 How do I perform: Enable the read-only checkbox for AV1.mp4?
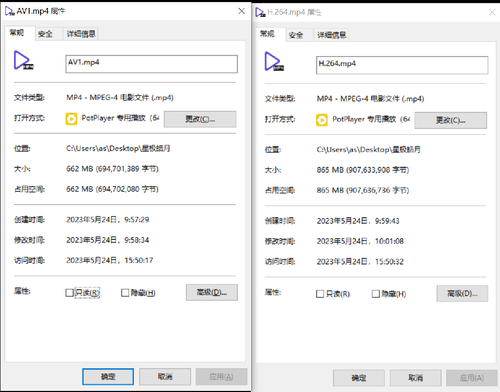[69, 293]
